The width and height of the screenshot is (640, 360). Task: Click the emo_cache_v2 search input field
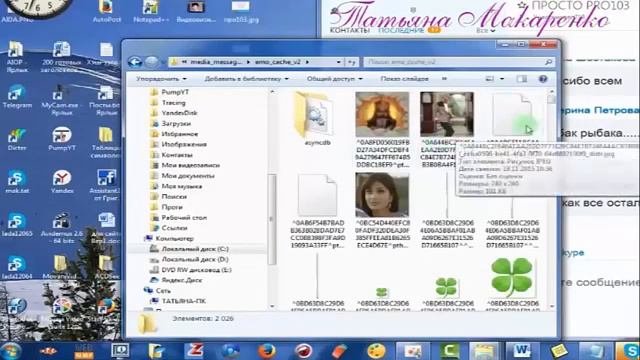459,62
